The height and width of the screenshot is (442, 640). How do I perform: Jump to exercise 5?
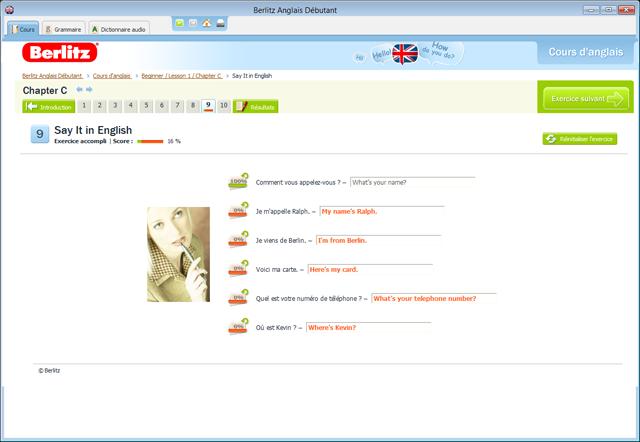click(x=146, y=106)
